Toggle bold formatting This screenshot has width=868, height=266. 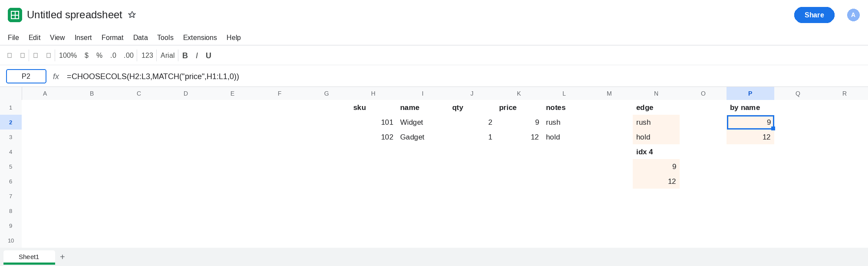coord(185,55)
